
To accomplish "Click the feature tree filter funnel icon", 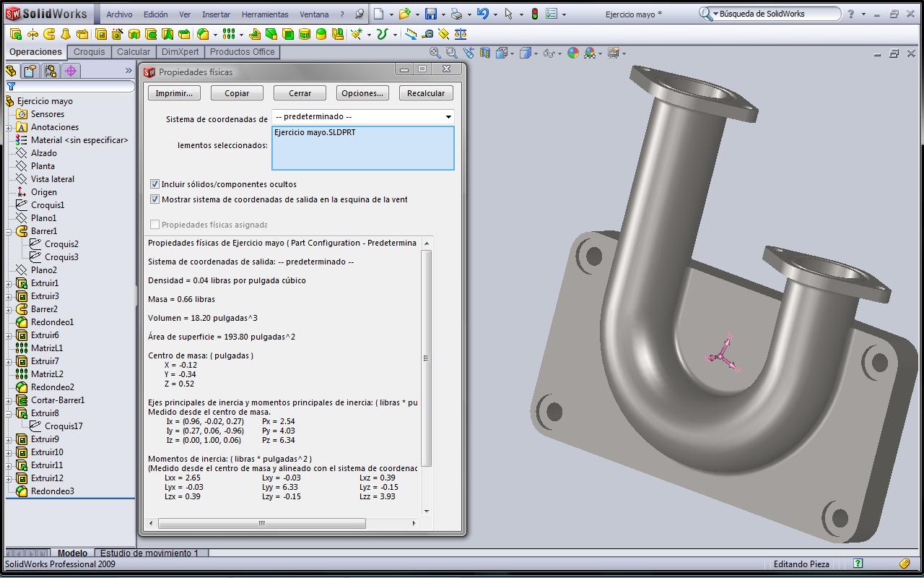I will (x=11, y=86).
